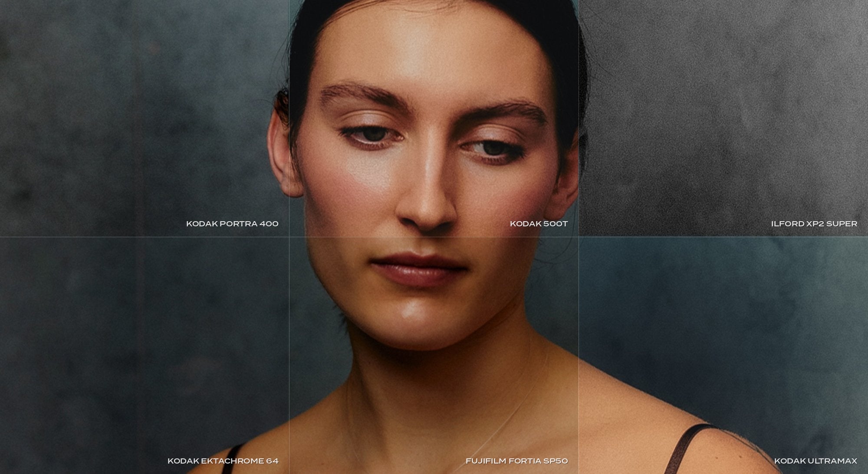Click the horizontal divider above the Ultramax tile
The image size is (868, 474).
pos(723,237)
